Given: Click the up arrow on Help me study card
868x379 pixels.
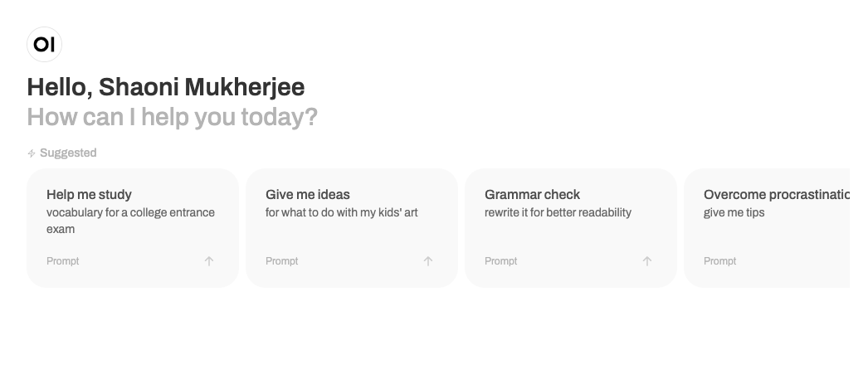Looking at the screenshot, I should [209, 261].
